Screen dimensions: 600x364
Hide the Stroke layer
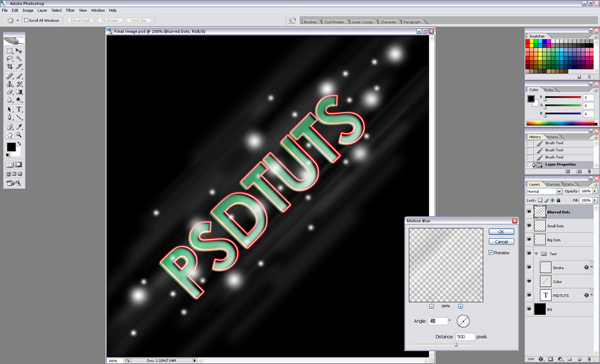coord(529,268)
